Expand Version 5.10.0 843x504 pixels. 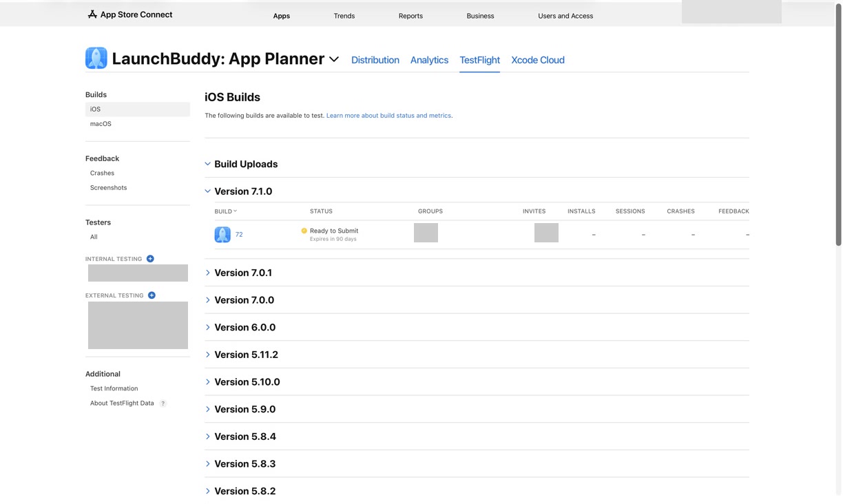(x=207, y=382)
